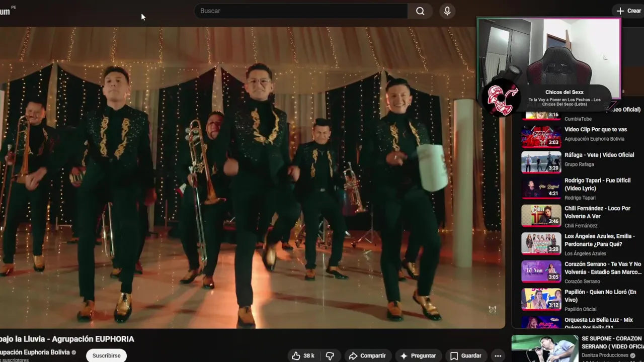Open thumbnail of SE SUPONE Corazon Serrano
Screen dimensions: 644x362
(x=545, y=349)
